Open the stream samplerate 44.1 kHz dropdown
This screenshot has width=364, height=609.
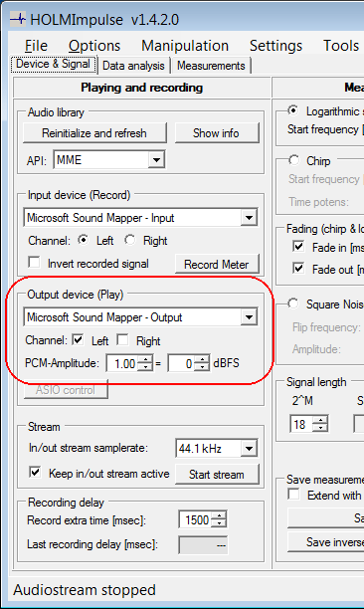[x=250, y=449]
